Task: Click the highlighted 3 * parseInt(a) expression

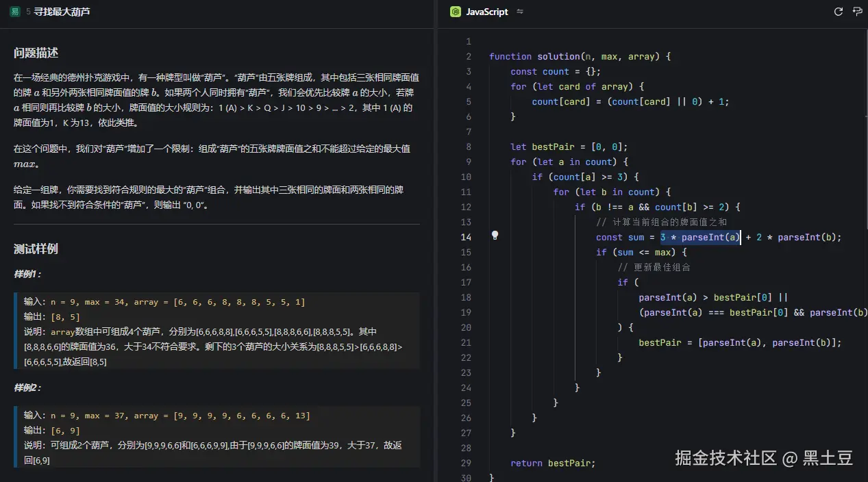Action: point(699,237)
